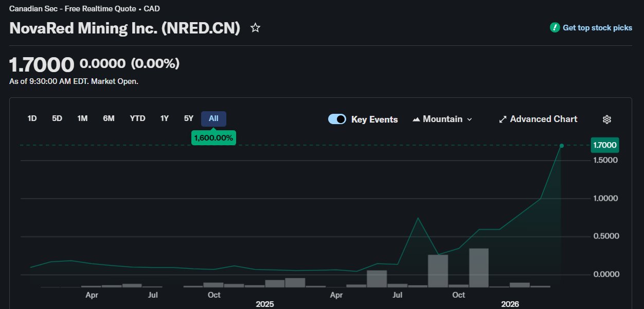Select the YTD time range

click(x=137, y=118)
